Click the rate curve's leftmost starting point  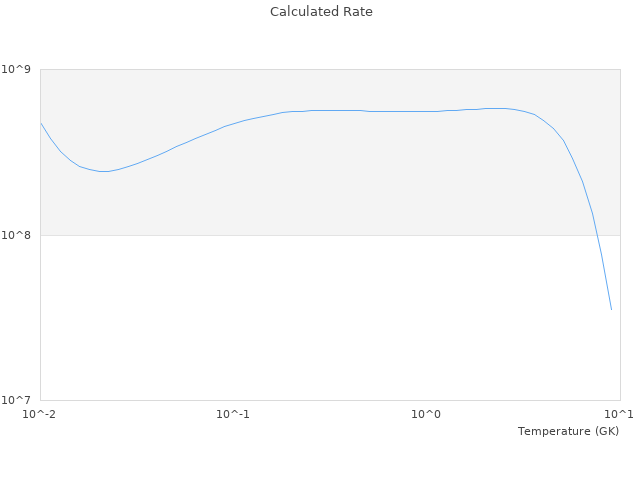coord(40,123)
